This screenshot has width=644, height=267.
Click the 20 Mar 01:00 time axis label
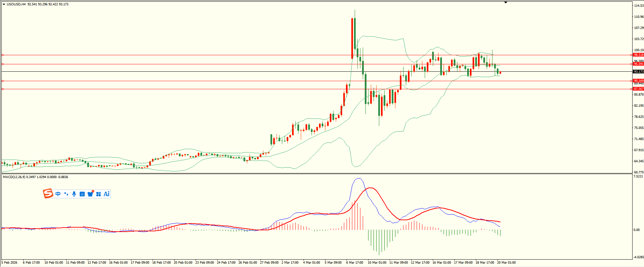(x=506, y=263)
